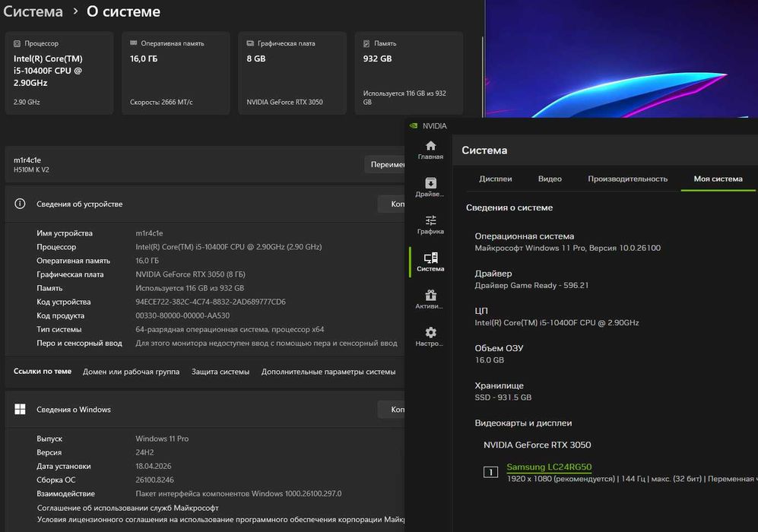The width and height of the screenshot is (758, 532).
Task: Open the NVIDIA Home (Главная) section
Action: tap(430, 150)
